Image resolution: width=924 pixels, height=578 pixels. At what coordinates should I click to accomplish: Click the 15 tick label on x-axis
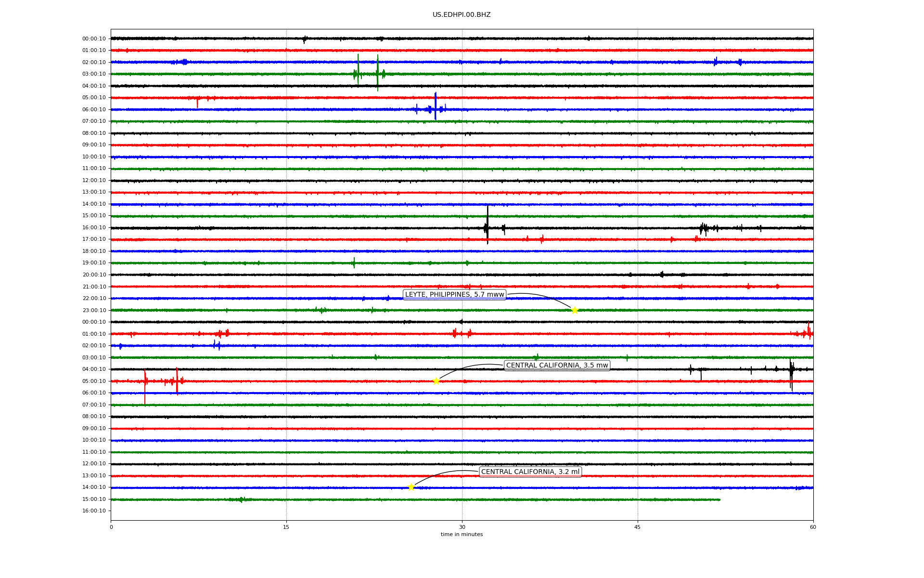[286, 527]
